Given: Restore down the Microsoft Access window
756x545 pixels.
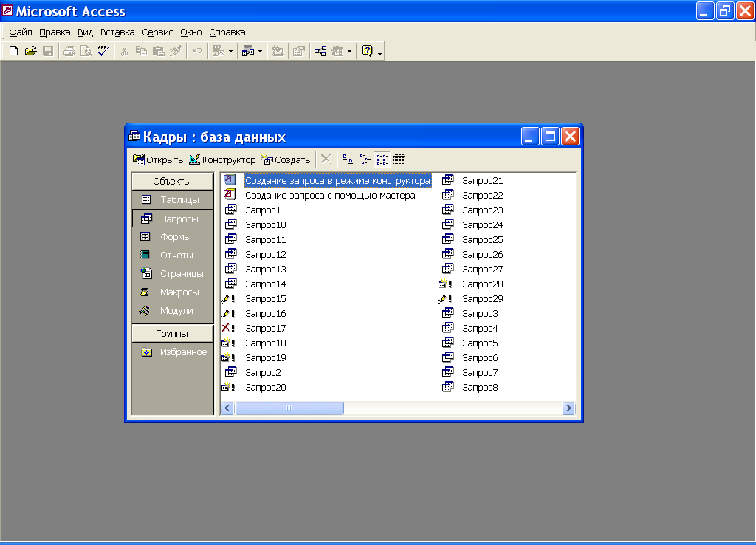Looking at the screenshot, I should point(725,10).
